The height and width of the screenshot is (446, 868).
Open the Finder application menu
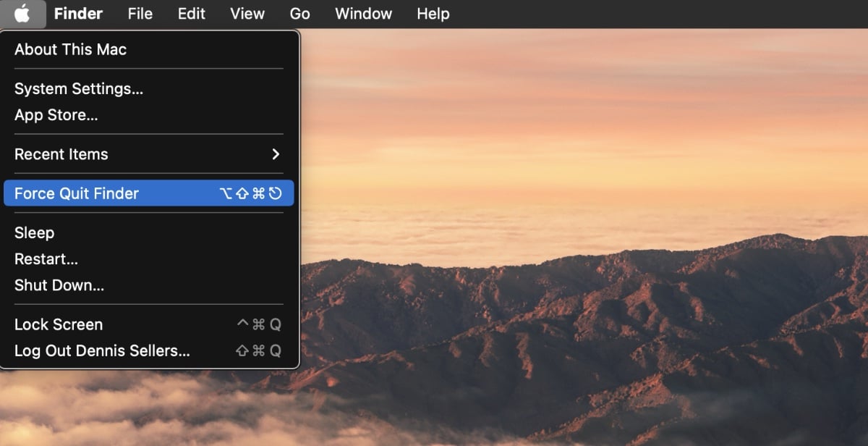point(78,14)
